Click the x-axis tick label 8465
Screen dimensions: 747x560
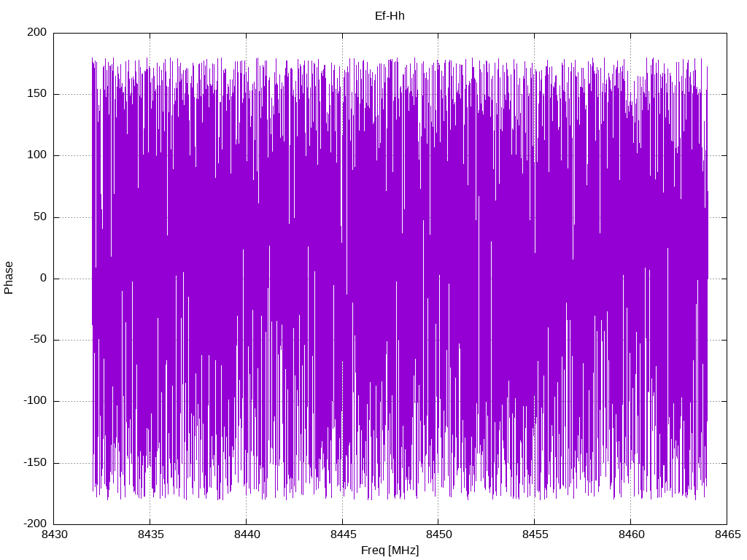727,534
